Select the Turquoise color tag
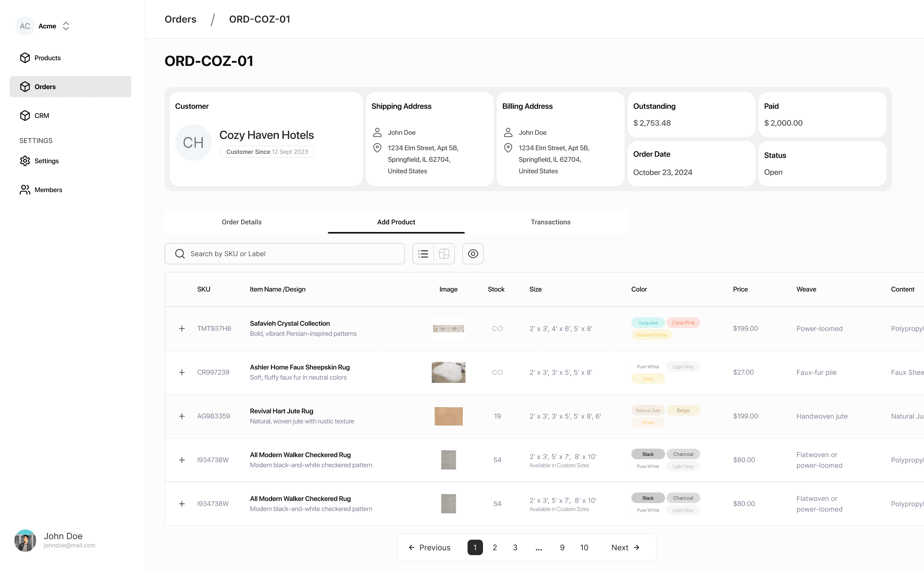Viewport: 924px width, 571px height. click(648, 323)
